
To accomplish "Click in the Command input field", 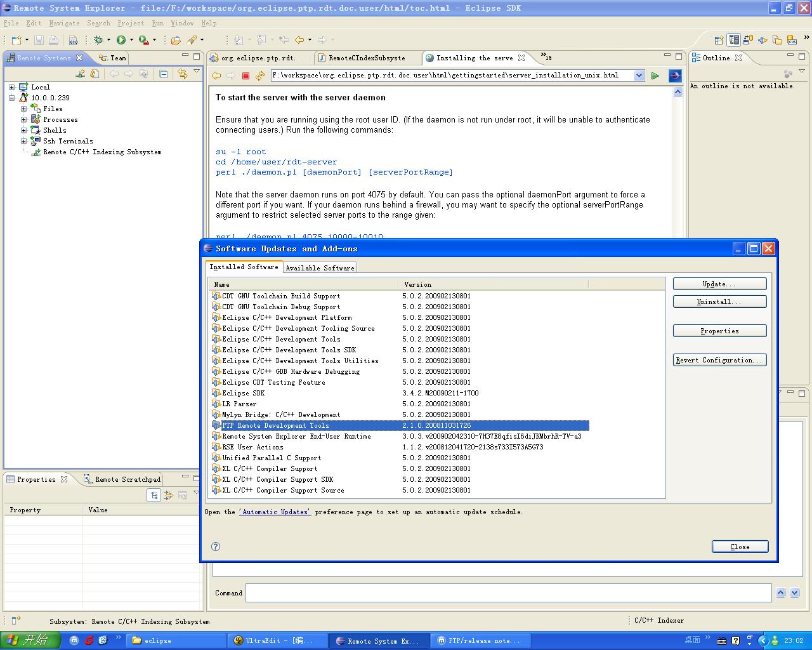I will (x=508, y=593).
